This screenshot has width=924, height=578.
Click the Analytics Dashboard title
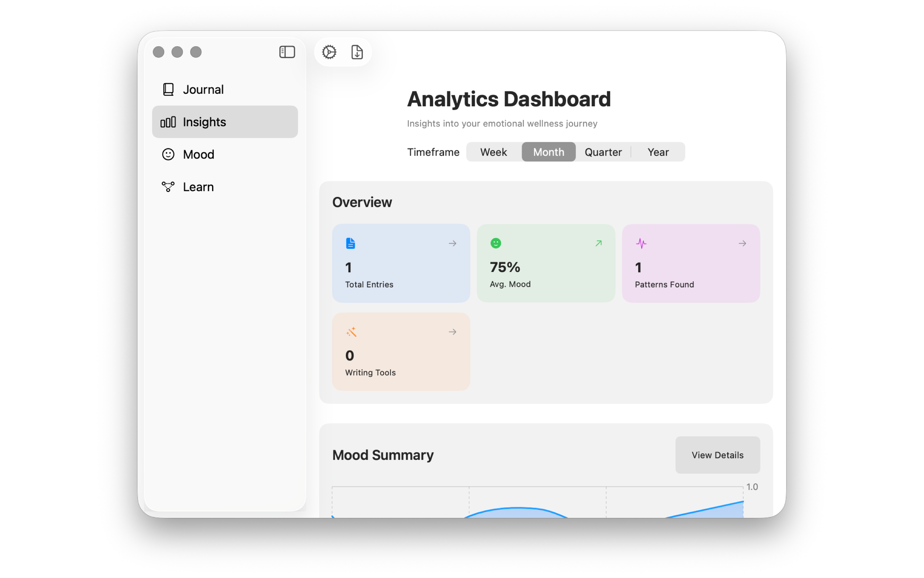pyautogui.click(x=509, y=99)
